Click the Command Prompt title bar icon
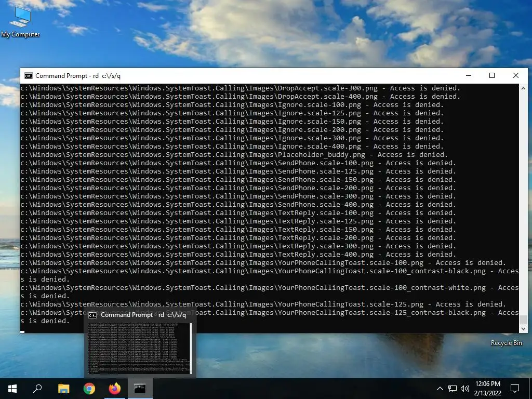 click(x=29, y=76)
